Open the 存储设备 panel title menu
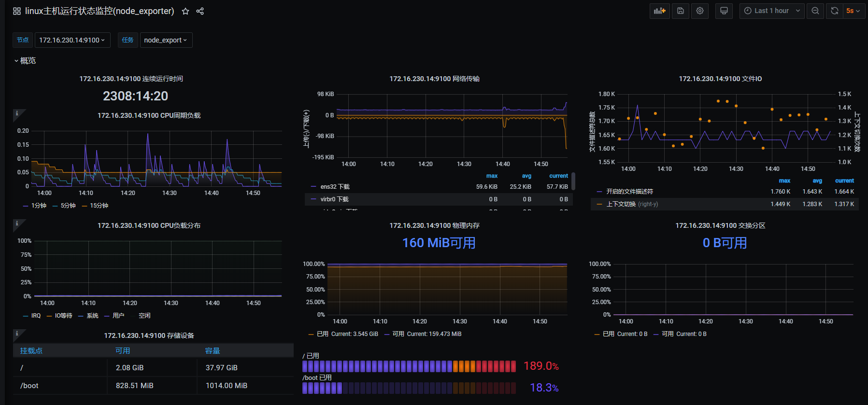The image size is (868, 405). point(149,335)
